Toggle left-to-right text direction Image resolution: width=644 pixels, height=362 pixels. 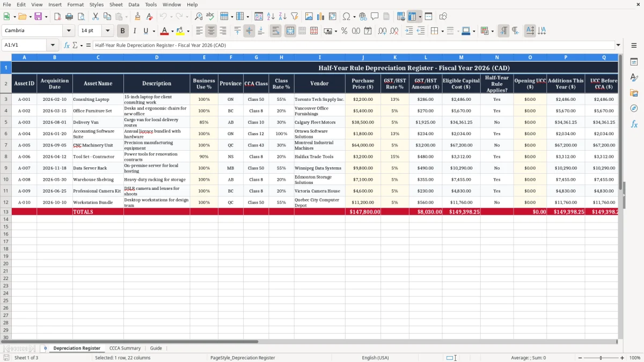point(503,31)
